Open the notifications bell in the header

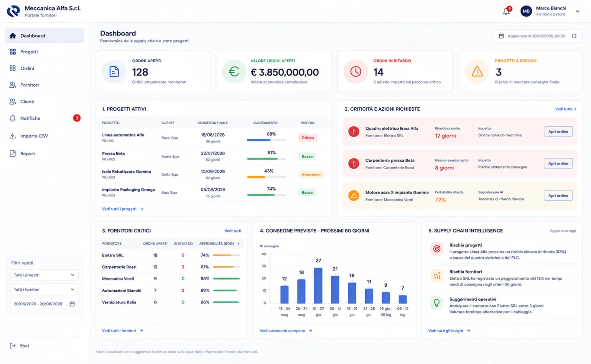click(506, 12)
